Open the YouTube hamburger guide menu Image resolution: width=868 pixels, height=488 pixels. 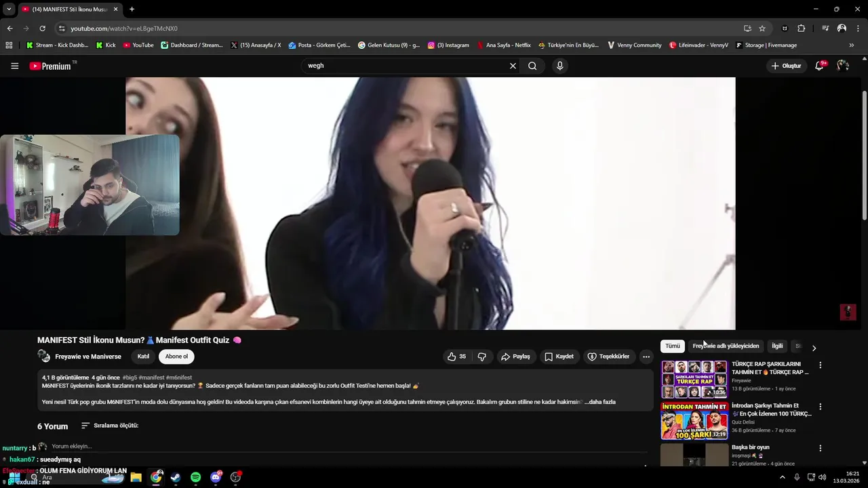tap(14, 66)
